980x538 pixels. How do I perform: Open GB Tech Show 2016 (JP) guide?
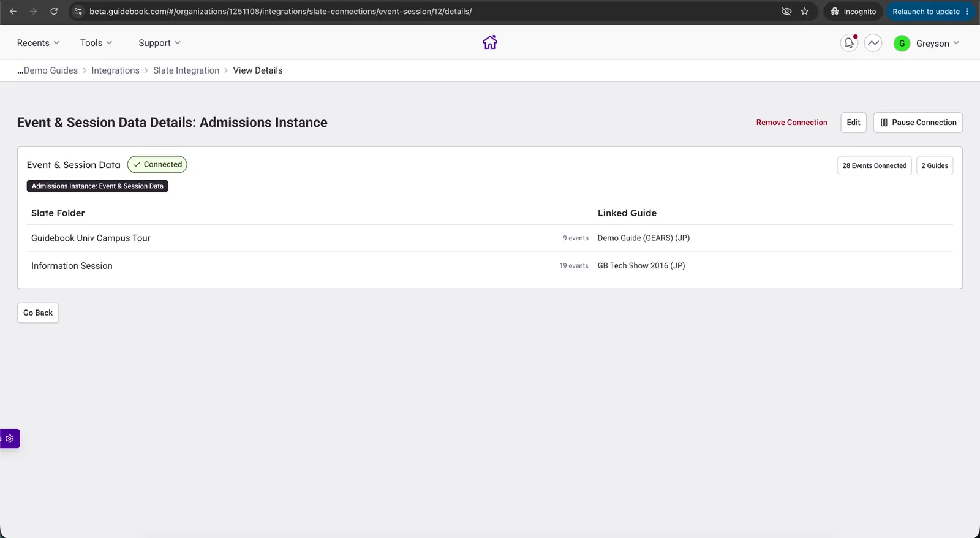point(641,265)
